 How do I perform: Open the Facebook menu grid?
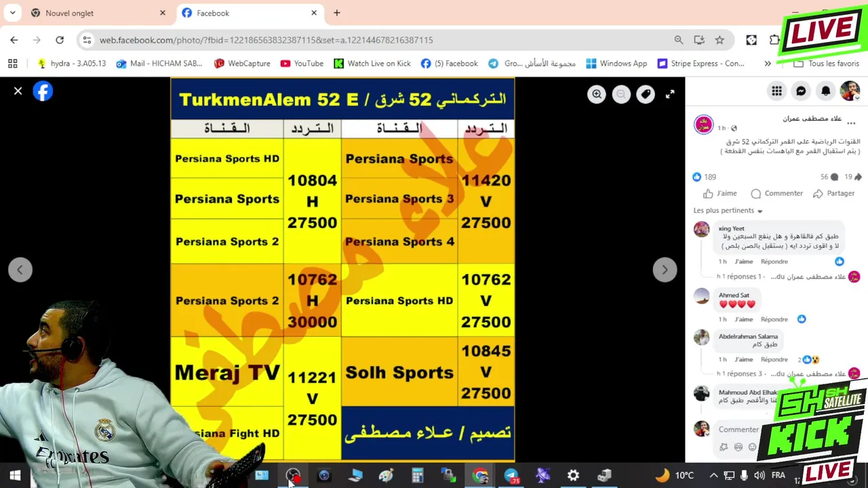coord(776,91)
